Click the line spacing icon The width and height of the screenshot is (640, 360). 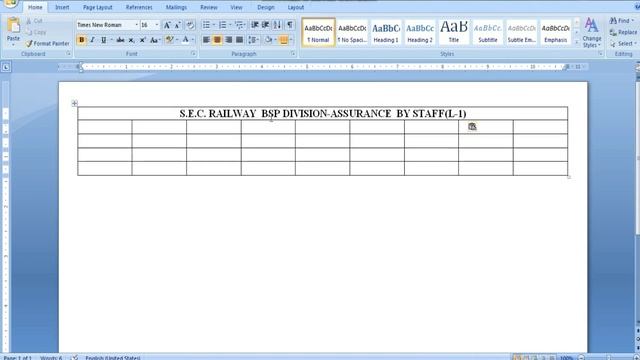click(252, 40)
